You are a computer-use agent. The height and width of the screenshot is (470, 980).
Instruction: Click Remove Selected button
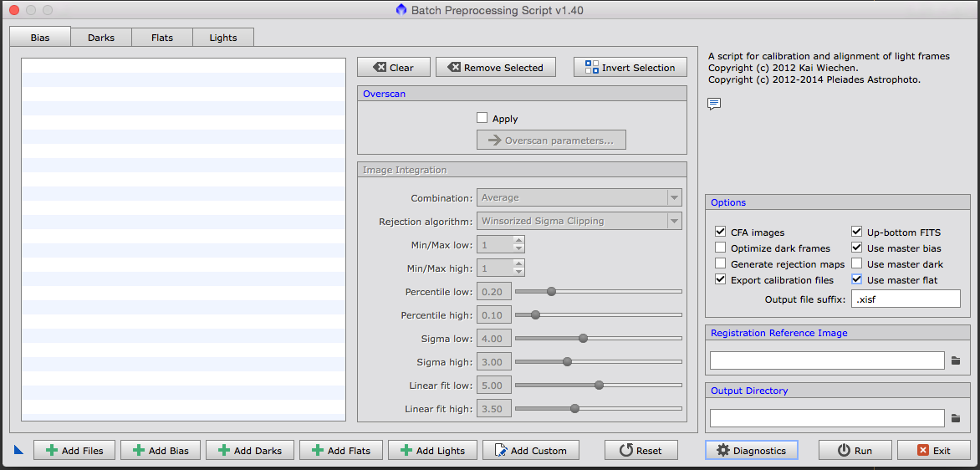[x=496, y=68]
